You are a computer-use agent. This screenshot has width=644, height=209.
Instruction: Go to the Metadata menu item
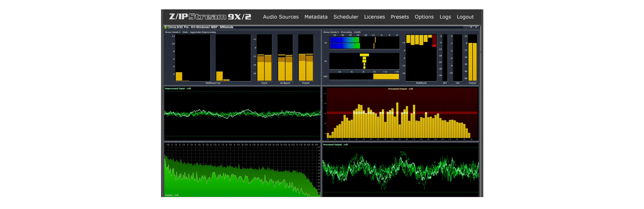316,17
